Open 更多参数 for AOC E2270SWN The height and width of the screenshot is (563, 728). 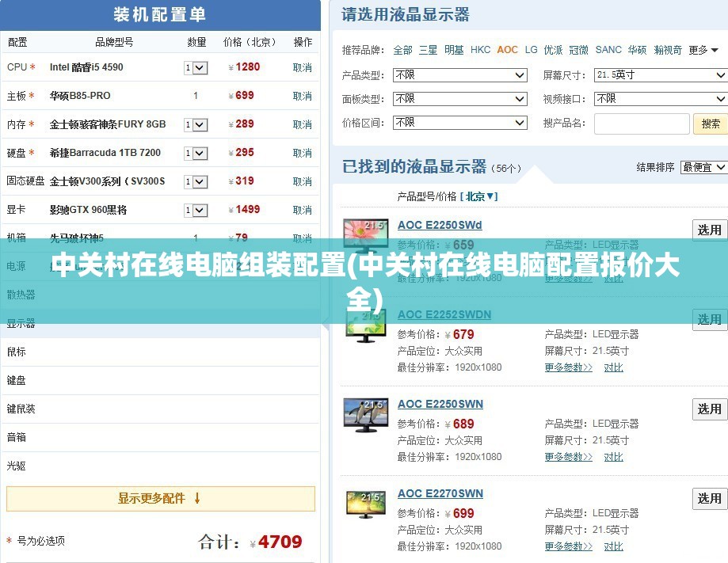pos(568,546)
